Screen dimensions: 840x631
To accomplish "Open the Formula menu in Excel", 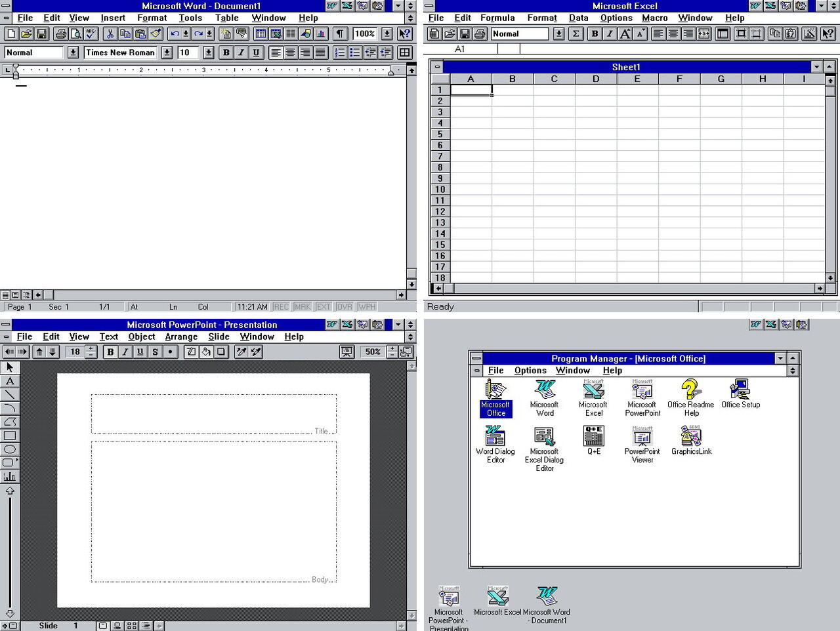I will 497,18.
